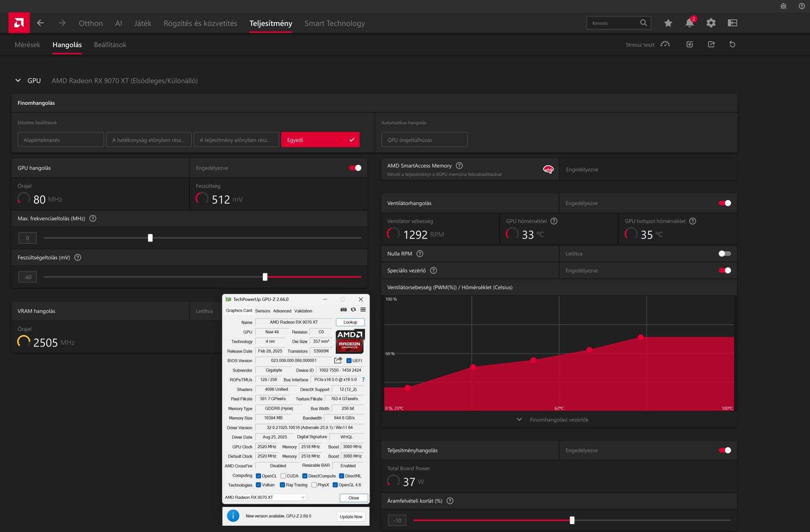Select the Egyedi preset
This screenshot has width=810, height=532.
pyautogui.click(x=320, y=140)
